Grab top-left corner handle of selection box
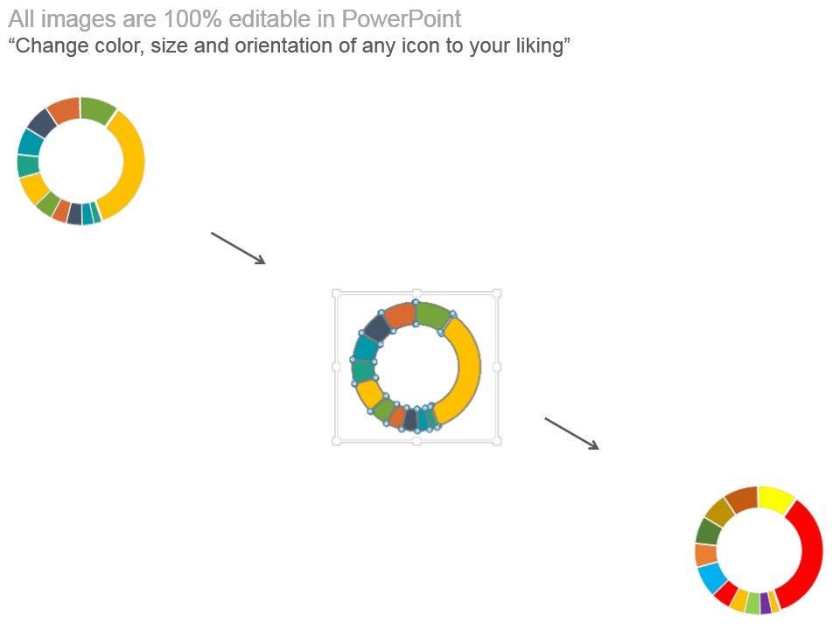840x630 pixels. (337, 293)
